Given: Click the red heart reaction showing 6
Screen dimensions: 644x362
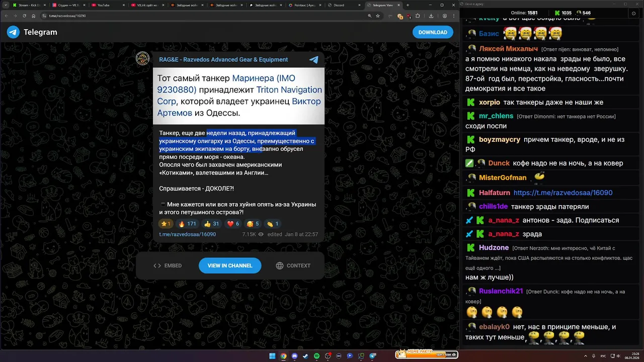Looking at the screenshot, I should (x=233, y=224).
